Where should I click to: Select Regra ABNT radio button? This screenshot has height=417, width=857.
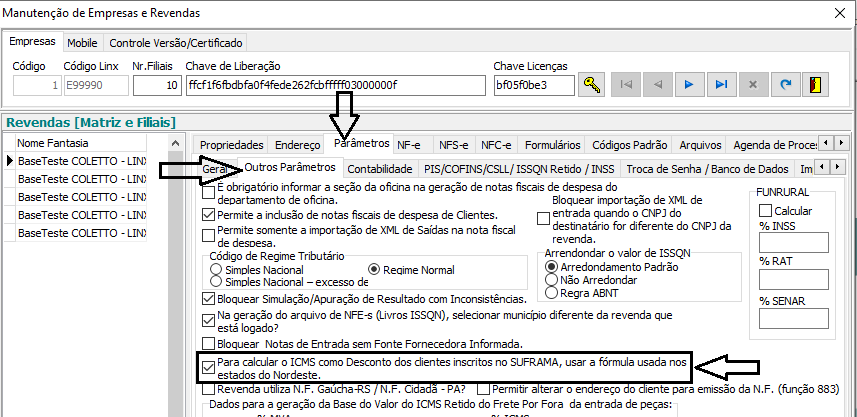(x=551, y=293)
